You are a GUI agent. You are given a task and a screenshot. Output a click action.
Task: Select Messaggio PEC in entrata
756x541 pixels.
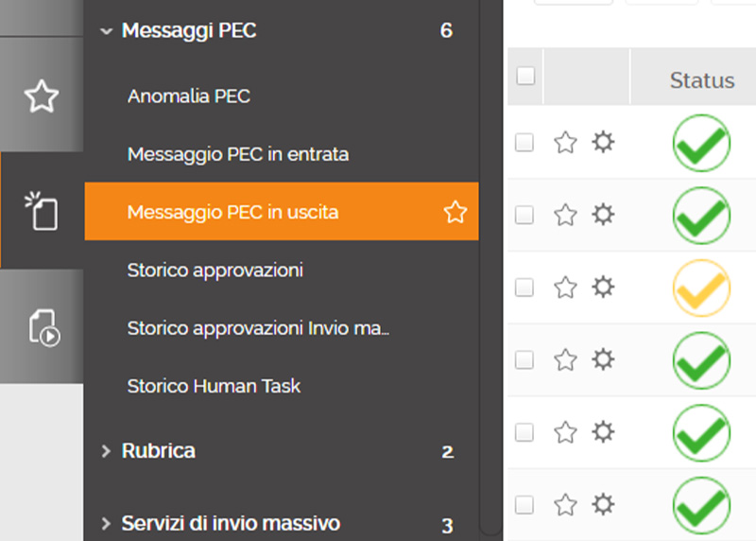(x=238, y=154)
